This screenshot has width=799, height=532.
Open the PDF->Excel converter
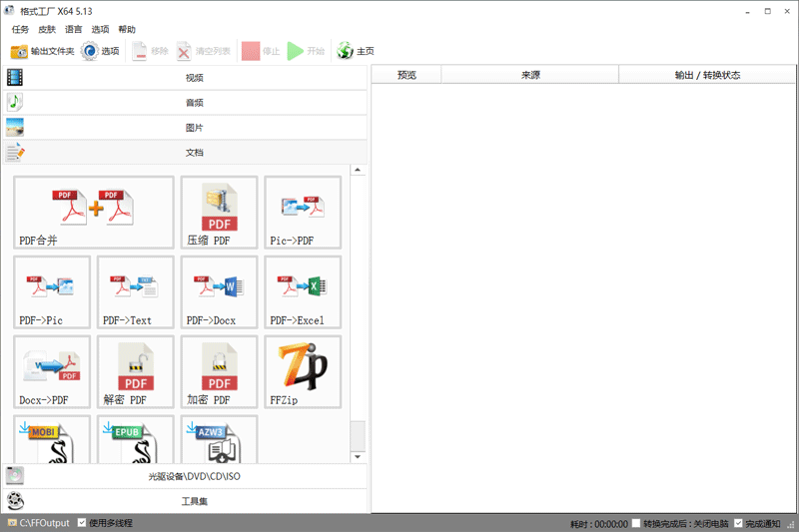point(303,292)
